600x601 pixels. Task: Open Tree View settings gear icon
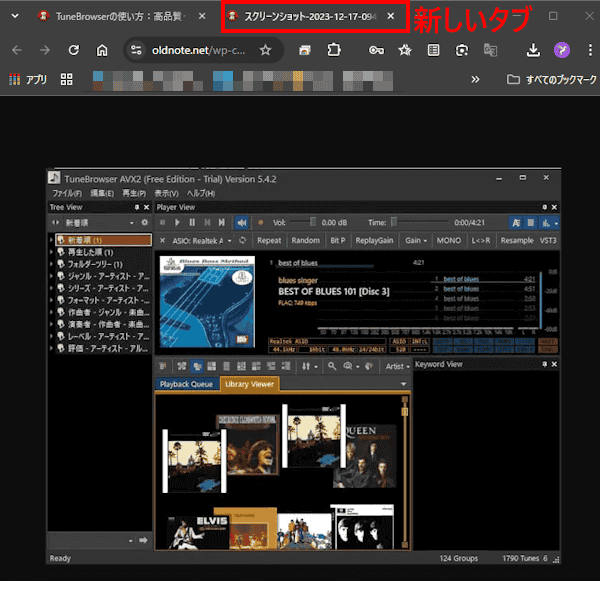click(x=145, y=223)
